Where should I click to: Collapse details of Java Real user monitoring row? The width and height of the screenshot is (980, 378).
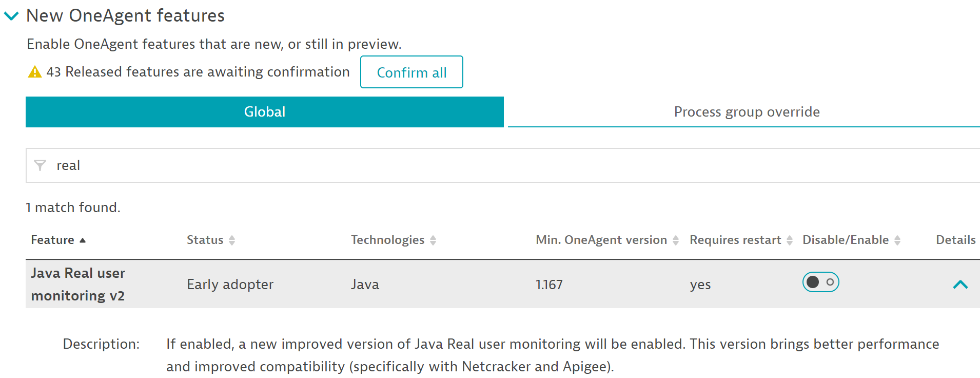click(x=960, y=285)
